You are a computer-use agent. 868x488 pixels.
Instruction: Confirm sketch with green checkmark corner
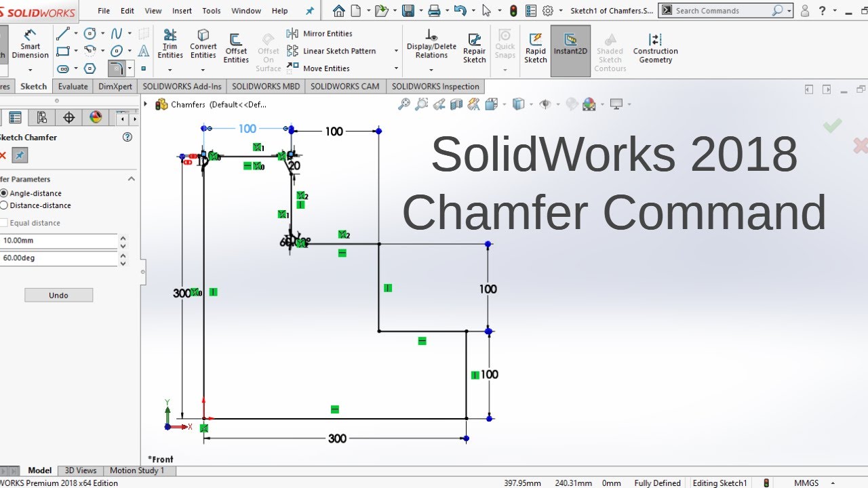(832, 125)
